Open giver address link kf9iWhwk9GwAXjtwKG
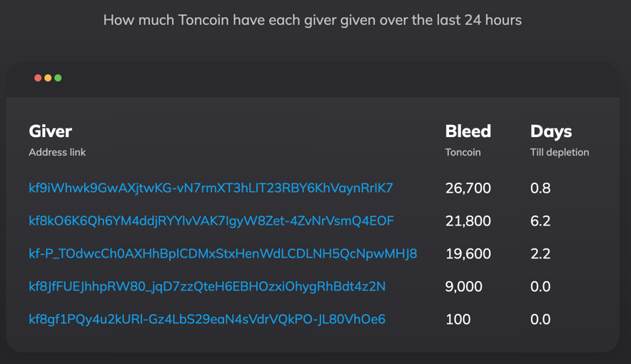631x364 pixels. point(211,188)
